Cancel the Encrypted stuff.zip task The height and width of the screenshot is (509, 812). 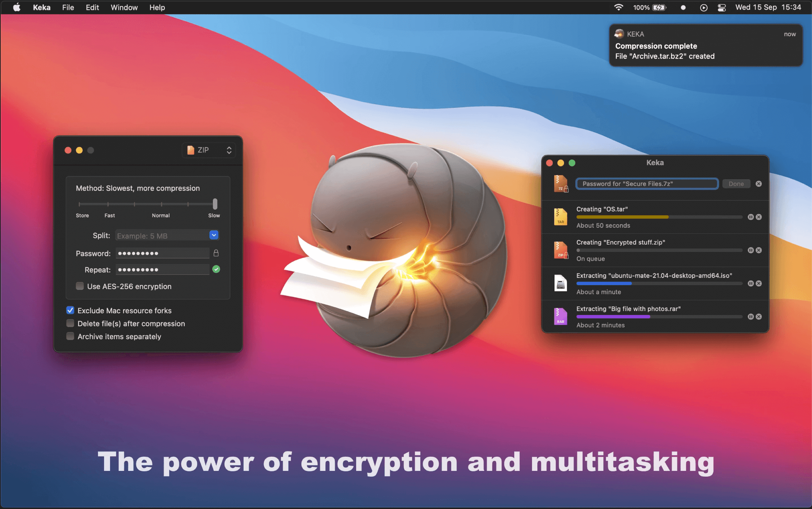click(759, 250)
